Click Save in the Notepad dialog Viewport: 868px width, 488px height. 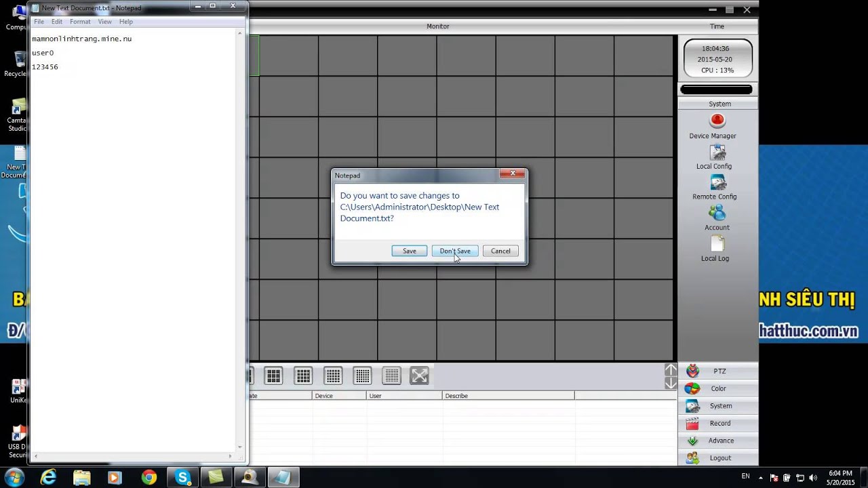[410, 251]
